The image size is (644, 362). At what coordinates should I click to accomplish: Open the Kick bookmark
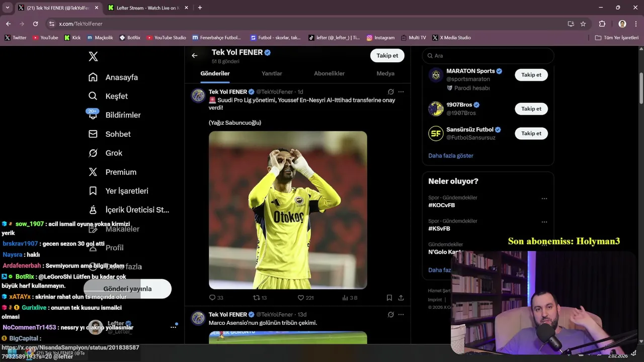(72, 38)
